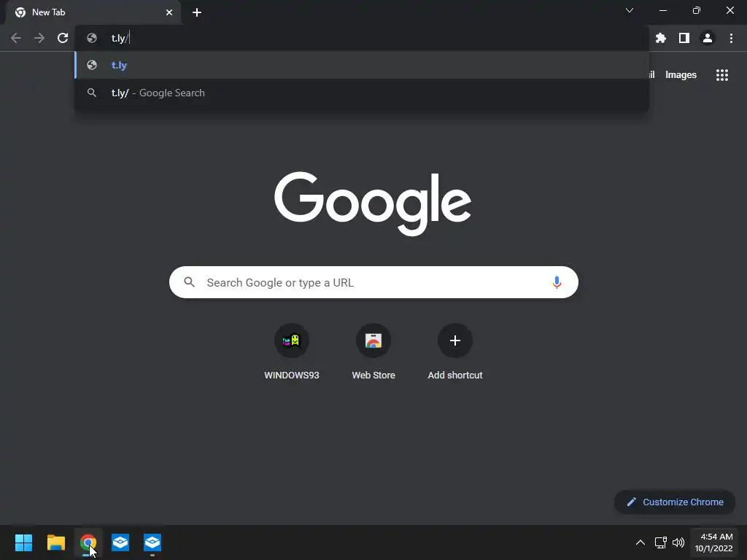Open the WINDOWS93 shortcut

[292, 351]
